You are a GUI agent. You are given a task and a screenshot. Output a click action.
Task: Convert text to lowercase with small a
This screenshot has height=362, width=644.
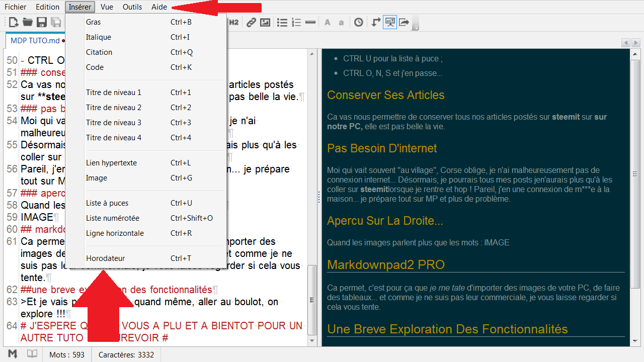(x=341, y=22)
